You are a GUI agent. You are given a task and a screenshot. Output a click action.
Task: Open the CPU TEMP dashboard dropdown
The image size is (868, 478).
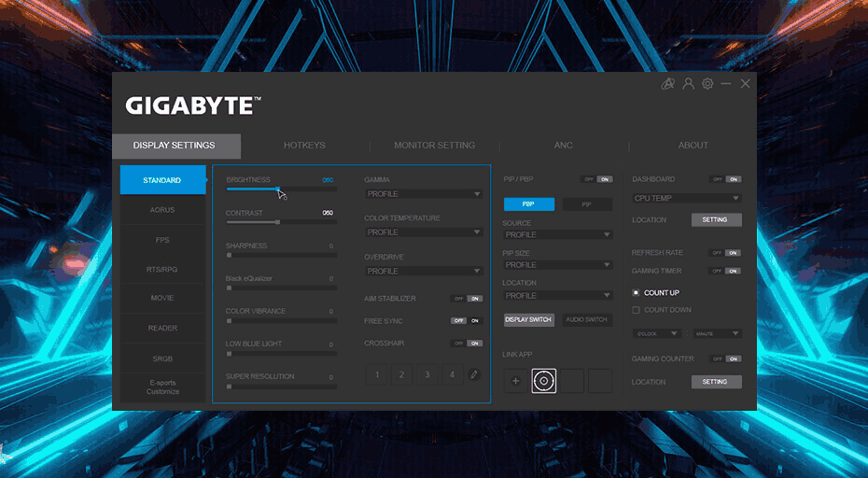point(687,198)
